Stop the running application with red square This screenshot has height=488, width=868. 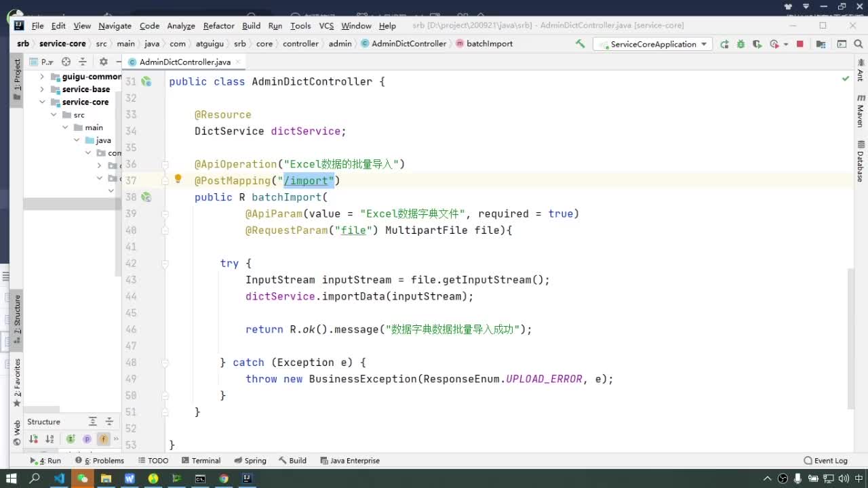(x=800, y=44)
